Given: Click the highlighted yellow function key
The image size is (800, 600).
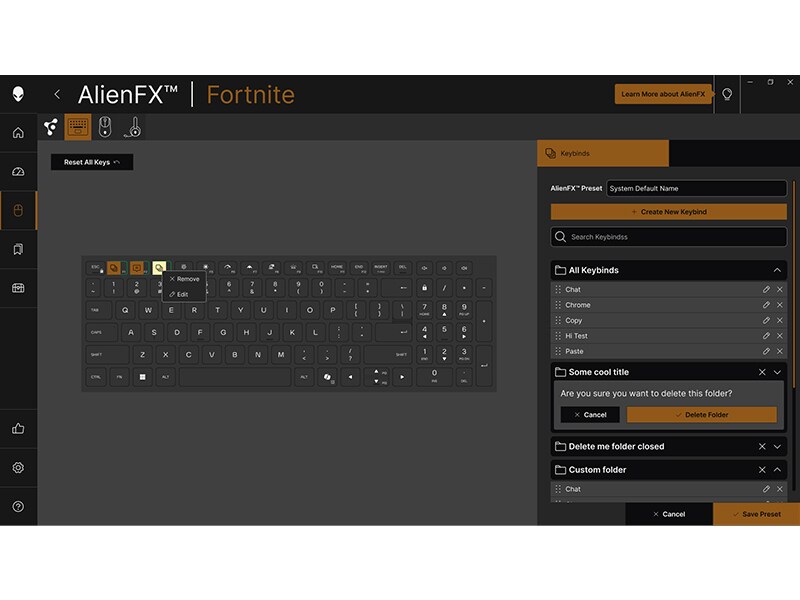Looking at the screenshot, I should pos(159,268).
